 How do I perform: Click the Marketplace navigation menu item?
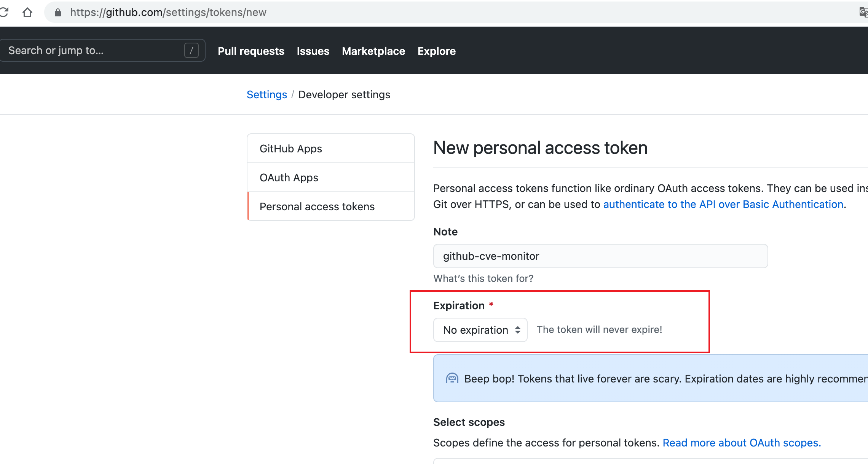coord(374,51)
